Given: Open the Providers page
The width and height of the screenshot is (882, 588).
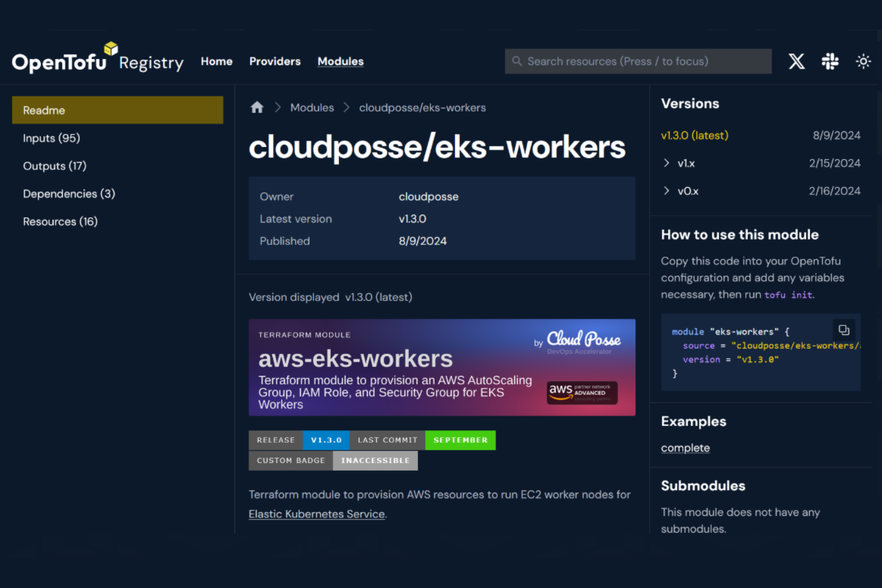Looking at the screenshot, I should point(275,61).
